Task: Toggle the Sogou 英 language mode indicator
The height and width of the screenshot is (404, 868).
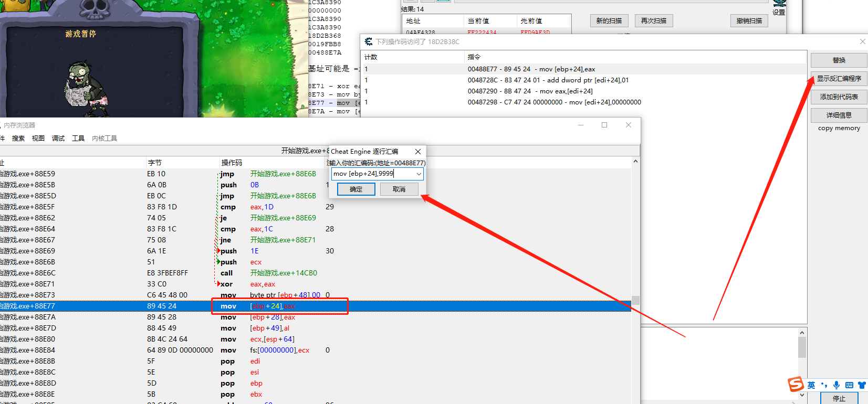Action: (x=811, y=385)
